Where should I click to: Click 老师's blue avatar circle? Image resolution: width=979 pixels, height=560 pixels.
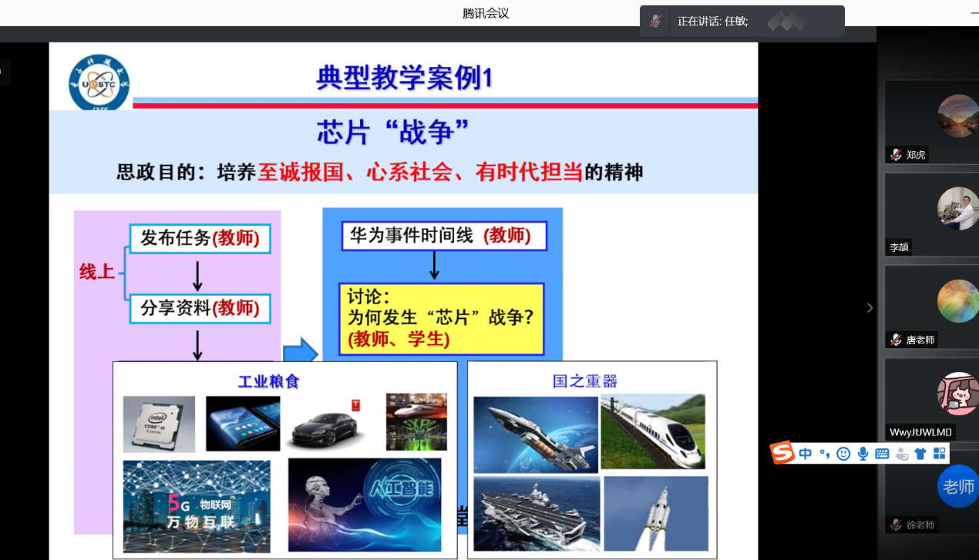(957, 487)
